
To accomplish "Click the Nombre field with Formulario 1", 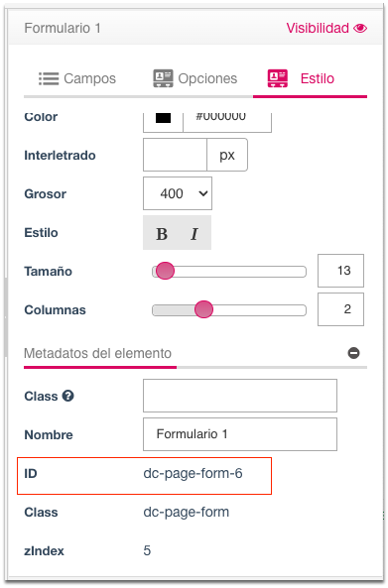I will tap(240, 434).
